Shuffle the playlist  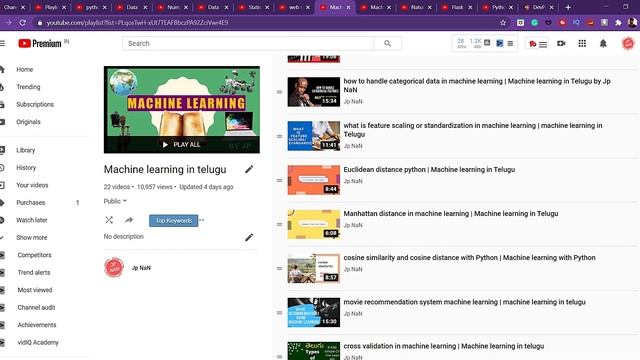tap(109, 220)
